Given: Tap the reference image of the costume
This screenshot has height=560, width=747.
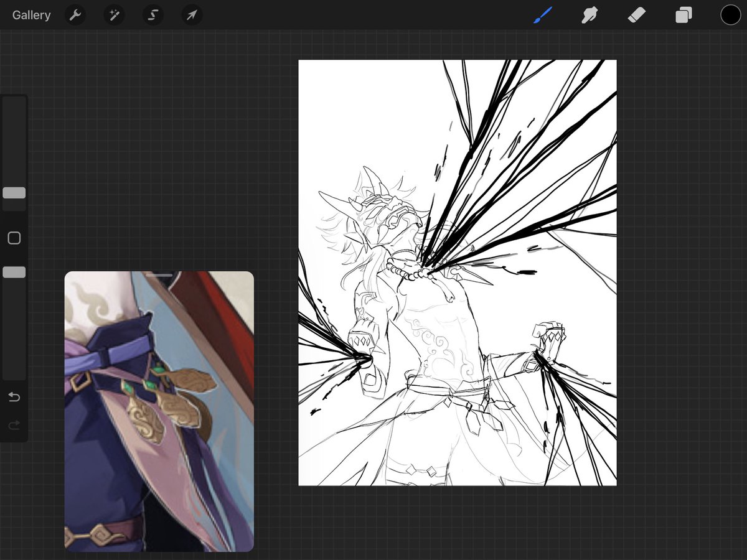Looking at the screenshot, I should [159, 411].
